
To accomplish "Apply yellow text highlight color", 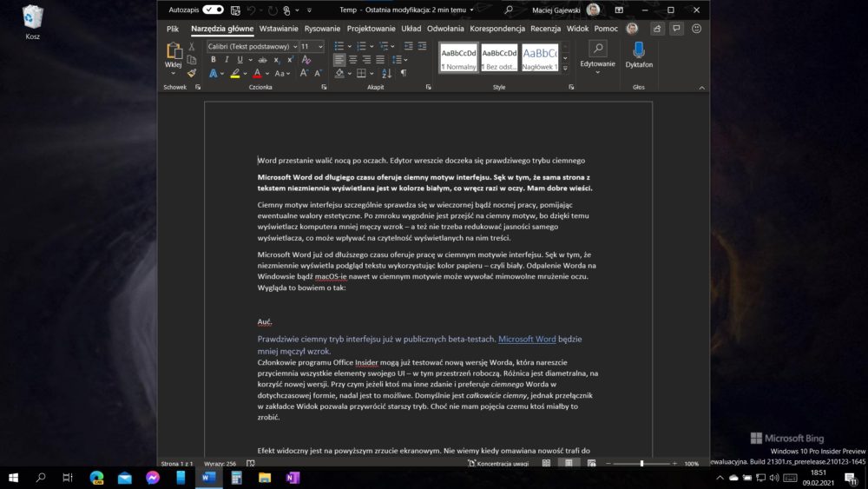I will 235,73.
